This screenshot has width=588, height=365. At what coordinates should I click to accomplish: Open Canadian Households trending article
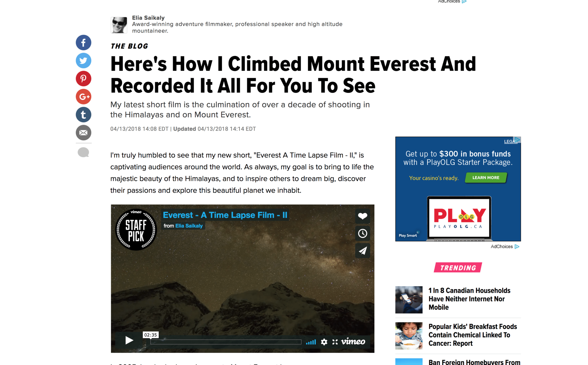469,299
